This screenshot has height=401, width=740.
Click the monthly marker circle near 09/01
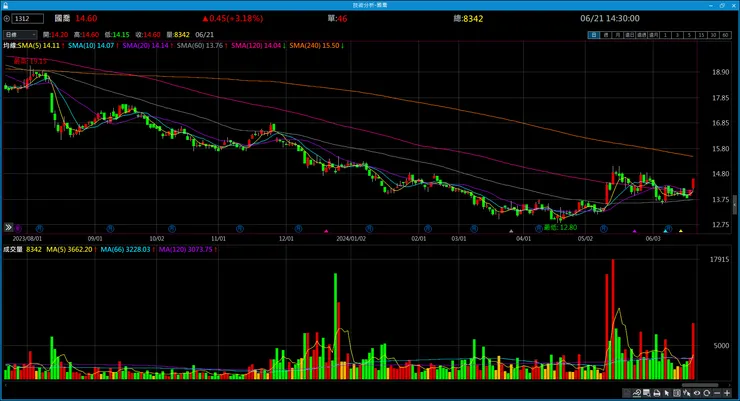click(110, 229)
